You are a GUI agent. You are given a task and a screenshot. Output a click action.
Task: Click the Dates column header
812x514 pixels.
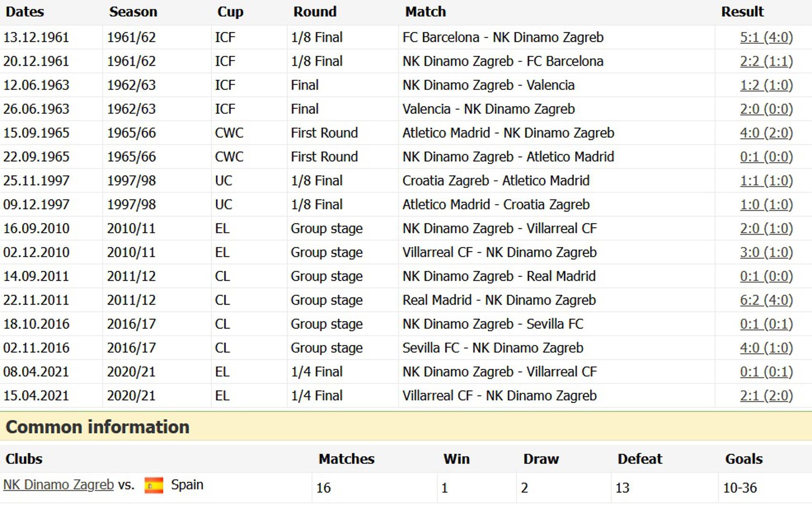(x=25, y=12)
